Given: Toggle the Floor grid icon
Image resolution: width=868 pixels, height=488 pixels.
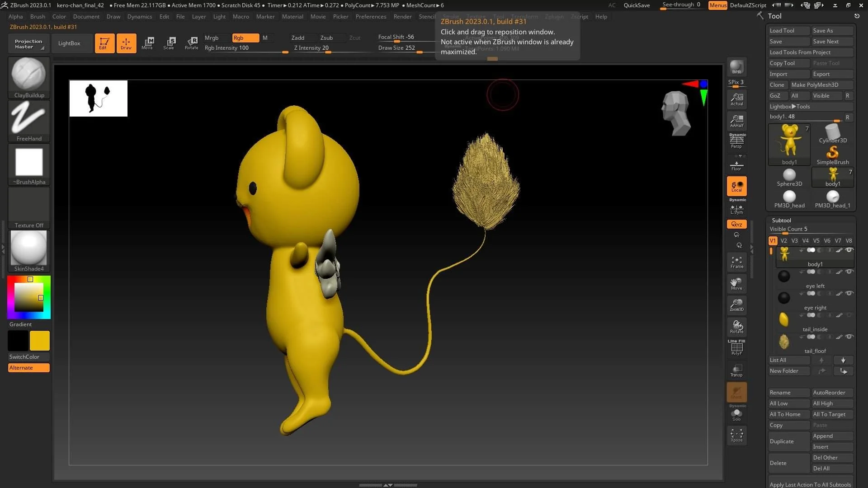Looking at the screenshot, I should (736, 166).
